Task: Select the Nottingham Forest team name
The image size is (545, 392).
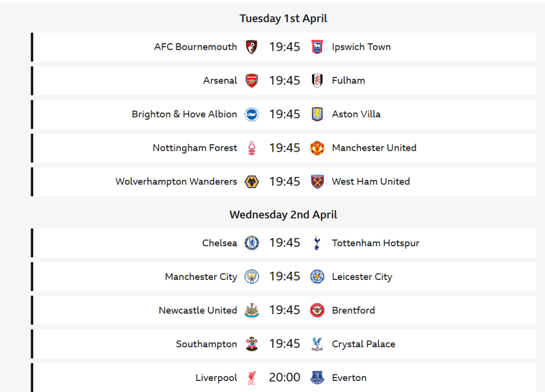Action: (195, 148)
